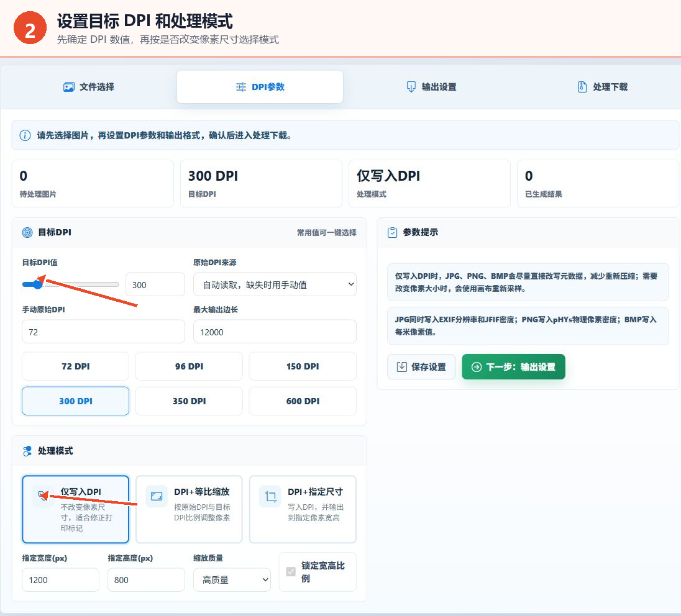
Task: Click the 目标DPI值 number field showing 300
Action: [x=155, y=285]
